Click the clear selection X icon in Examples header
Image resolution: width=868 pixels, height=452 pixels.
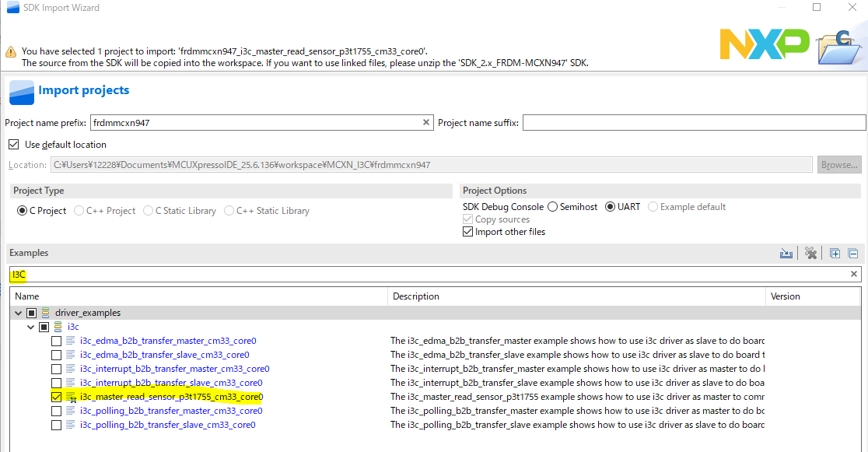click(x=810, y=254)
